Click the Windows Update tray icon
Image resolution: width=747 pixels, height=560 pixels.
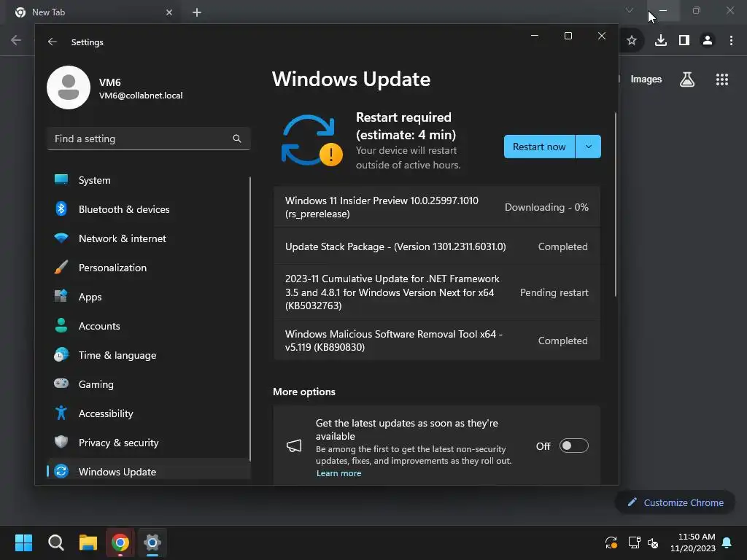[611, 542]
